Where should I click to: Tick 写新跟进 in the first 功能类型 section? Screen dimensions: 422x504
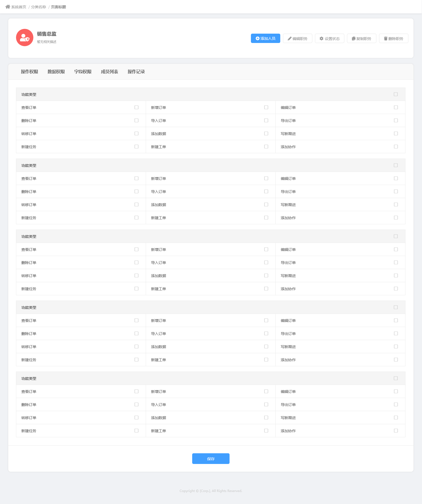coord(396,133)
